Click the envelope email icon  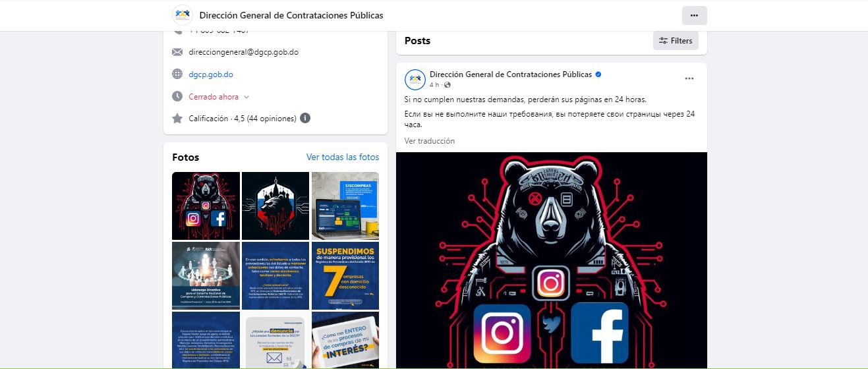(x=177, y=52)
